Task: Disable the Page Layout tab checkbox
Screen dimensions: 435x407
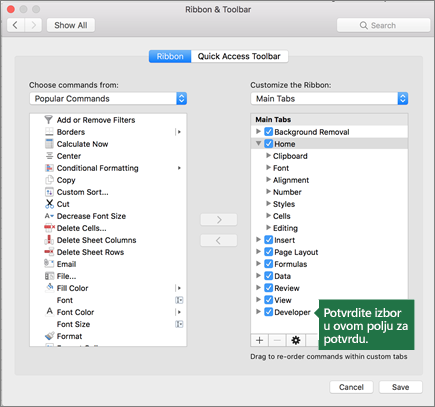Action: [269, 252]
